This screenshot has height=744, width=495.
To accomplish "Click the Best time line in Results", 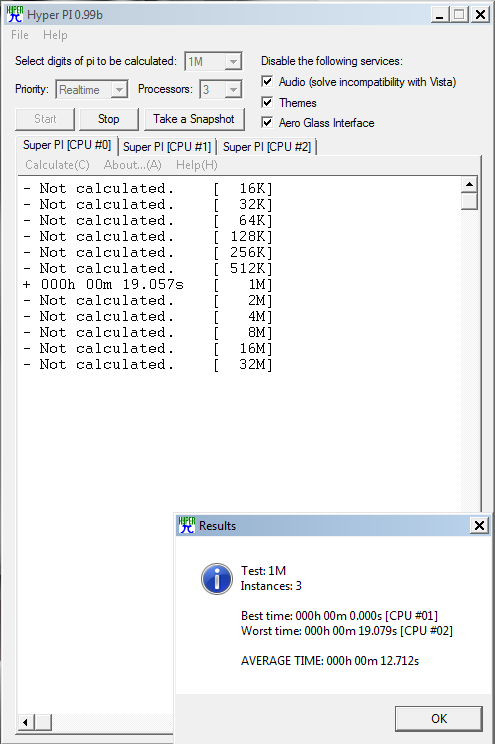I will coord(339,615).
